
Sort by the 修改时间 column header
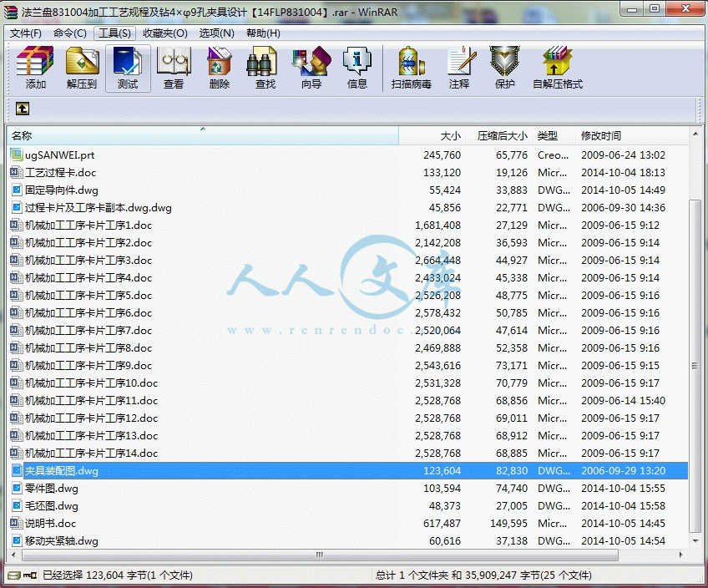click(x=632, y=136)
